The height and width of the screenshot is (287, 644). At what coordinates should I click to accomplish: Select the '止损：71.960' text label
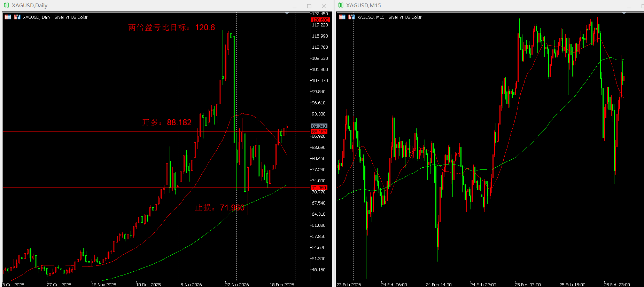click(x=220, y=208)
